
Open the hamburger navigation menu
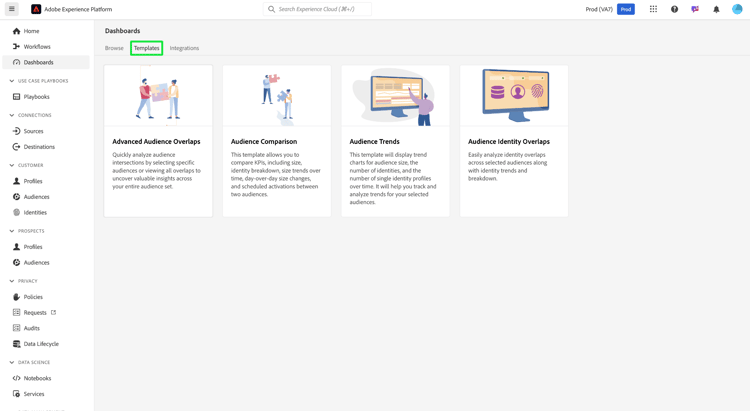click(x=11, y=9)
